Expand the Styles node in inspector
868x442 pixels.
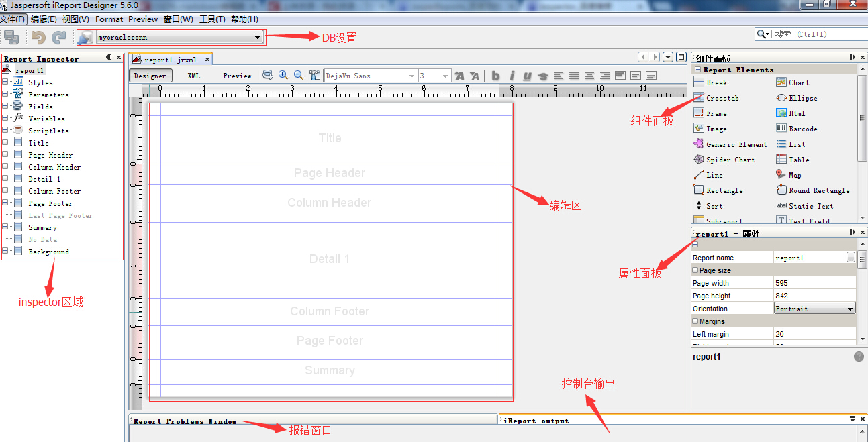[x=5, y=82]
